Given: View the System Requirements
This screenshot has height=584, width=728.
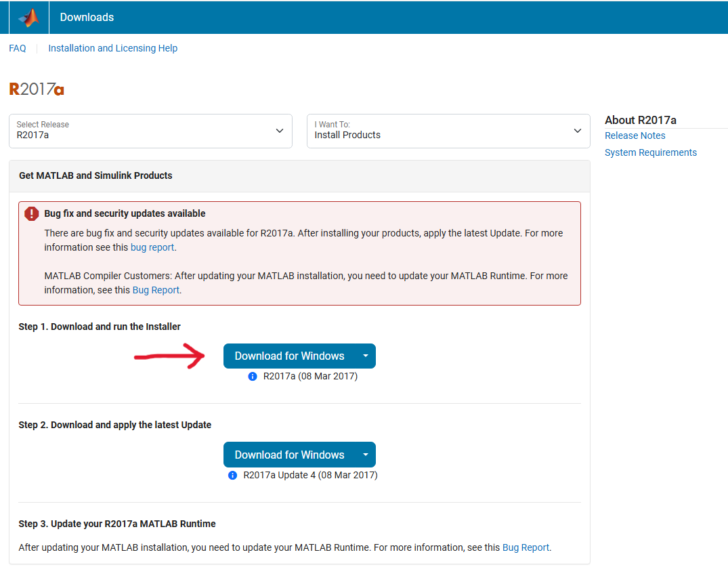Looking at the screenshot, I should pos(650,152).
